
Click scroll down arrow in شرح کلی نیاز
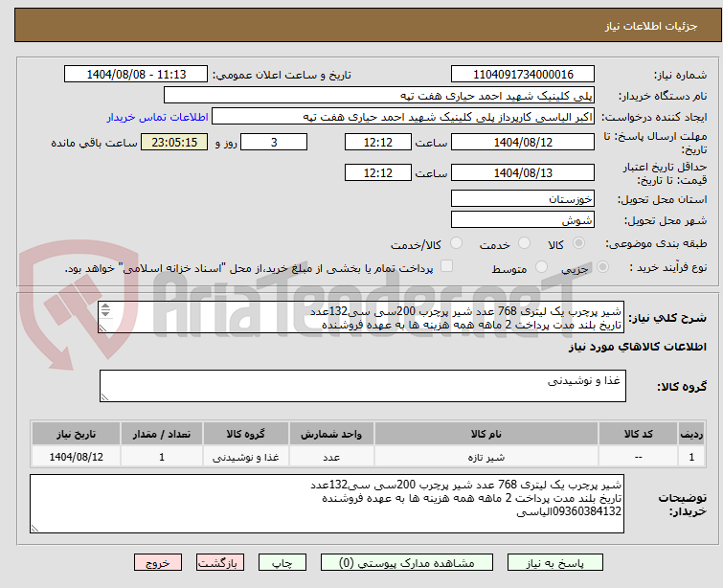pos(105,313)
